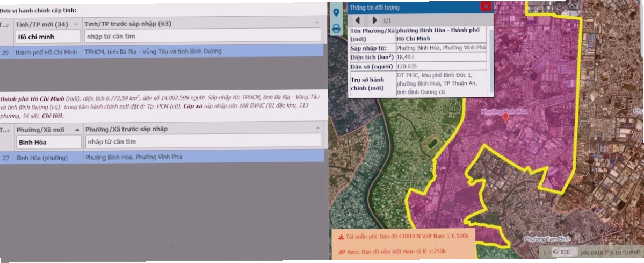
Task: Open Tải miễn phí Bản đồ CHXHCN Việt Nam link
Action: pos(408,236)
